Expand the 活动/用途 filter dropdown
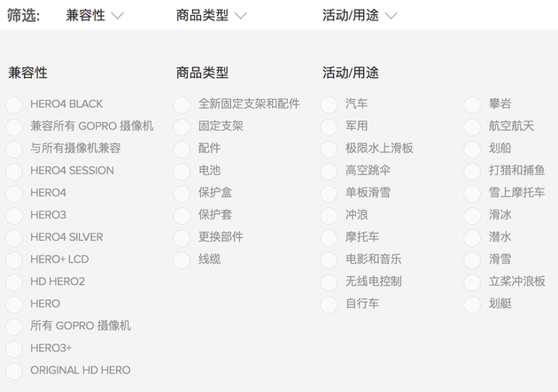 360,15
